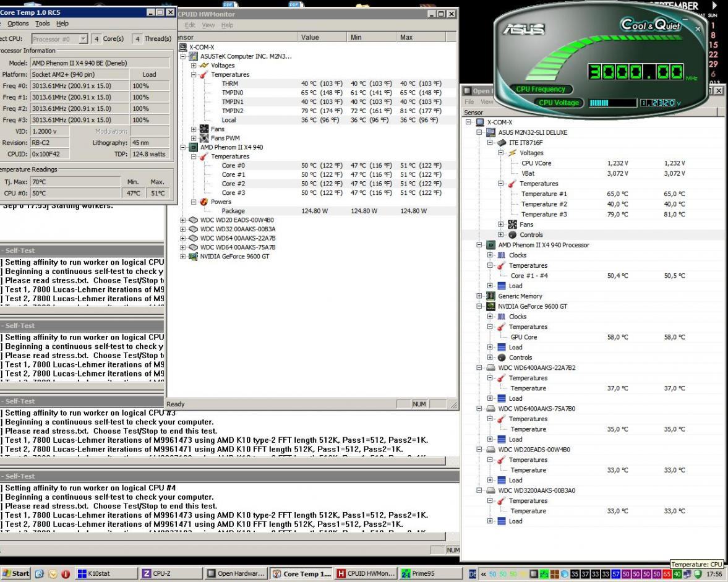The image size is (728, 582).
Task: Switch to CPU-Z in the taskbar
Action: [x=170, y=573]
